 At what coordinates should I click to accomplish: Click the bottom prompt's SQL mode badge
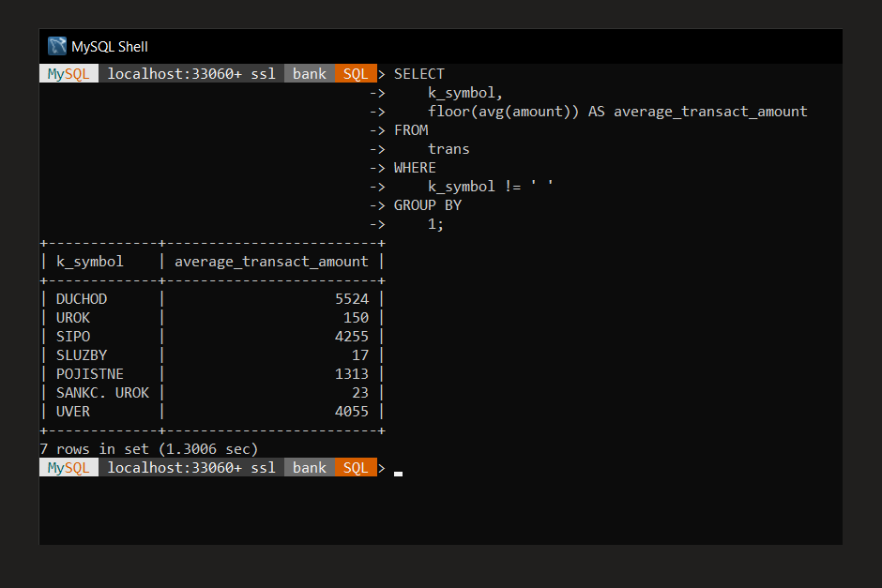point(356,467)
